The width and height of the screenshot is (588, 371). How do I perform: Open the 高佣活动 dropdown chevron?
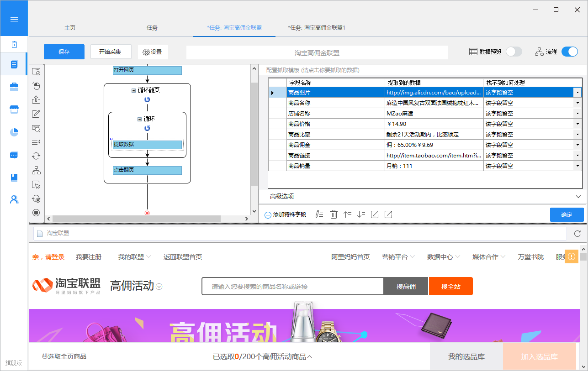click(159, 287)
